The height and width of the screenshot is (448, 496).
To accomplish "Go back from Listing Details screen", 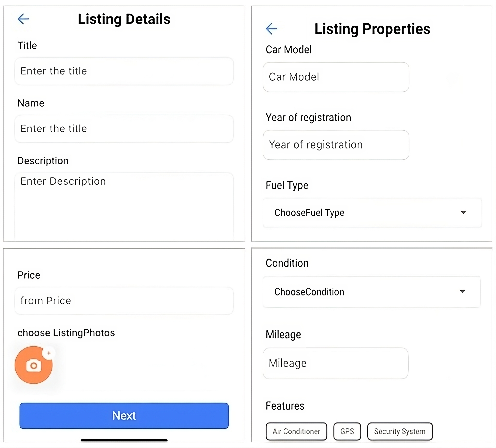I will (23, 19).
